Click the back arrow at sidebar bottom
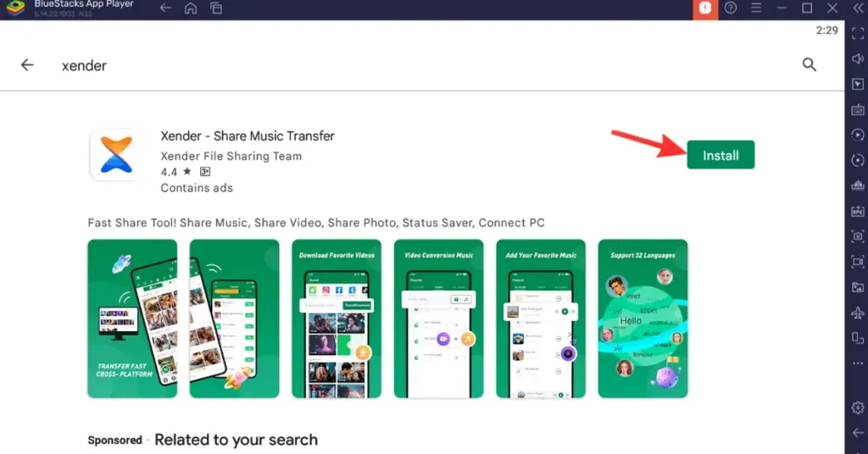Viewport: 868px width, 454px height. [858, 433]
